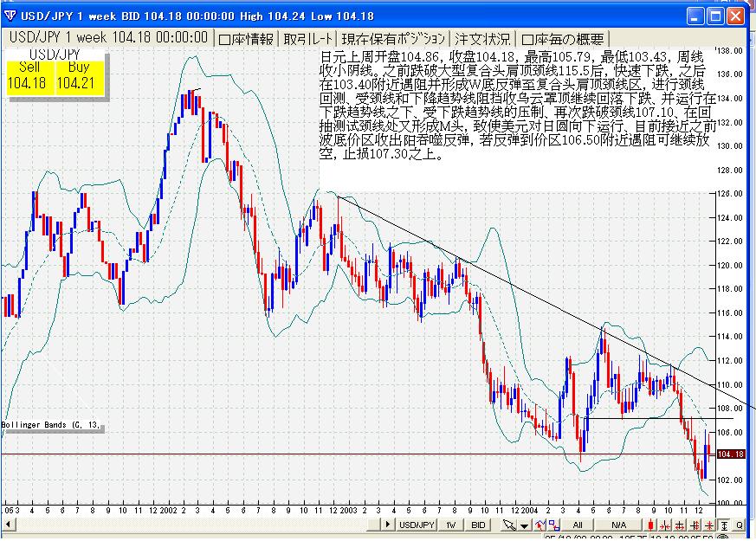Toggle the All indicator display
The width and height of the screenshot is (756, 554).
coord(577,525)
